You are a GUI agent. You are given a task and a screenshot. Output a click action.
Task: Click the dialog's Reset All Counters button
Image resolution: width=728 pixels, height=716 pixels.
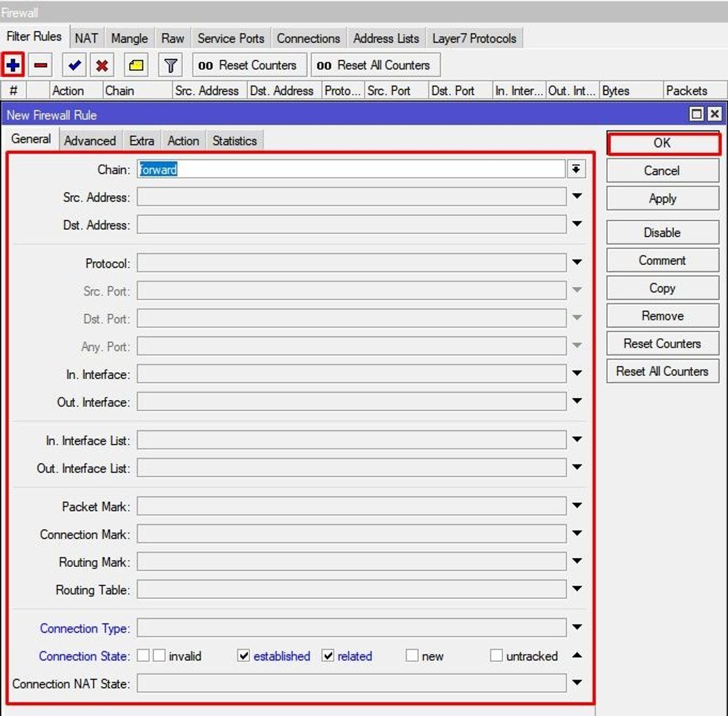[x=662, y=371]
